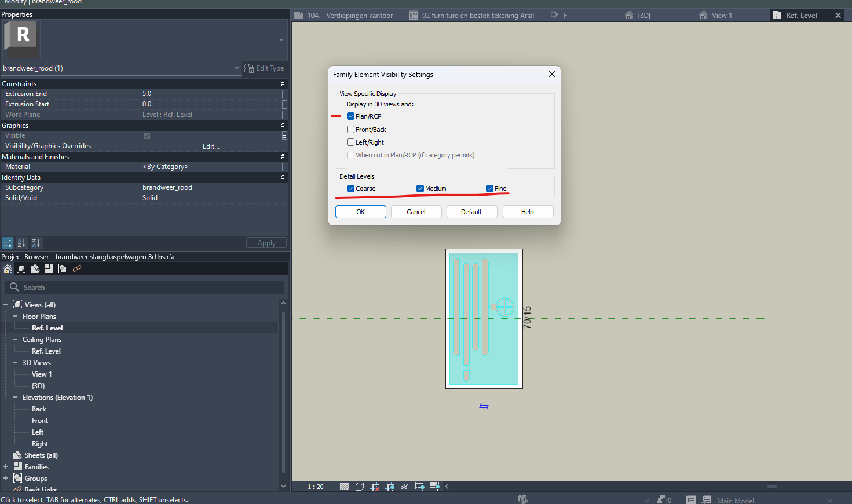Click the temporary hide/isolate glasses icon
The image size is (852, 504).
click(405, 487)
